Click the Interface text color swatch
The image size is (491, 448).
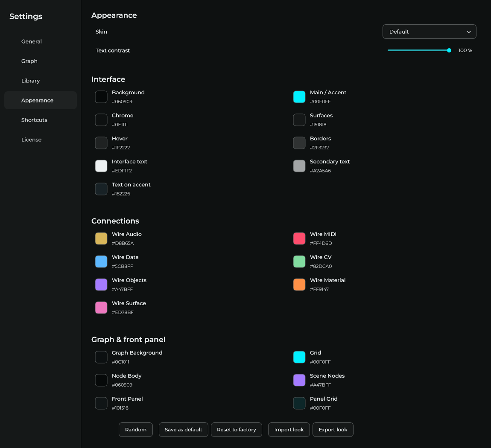click(x=101, y=166)
